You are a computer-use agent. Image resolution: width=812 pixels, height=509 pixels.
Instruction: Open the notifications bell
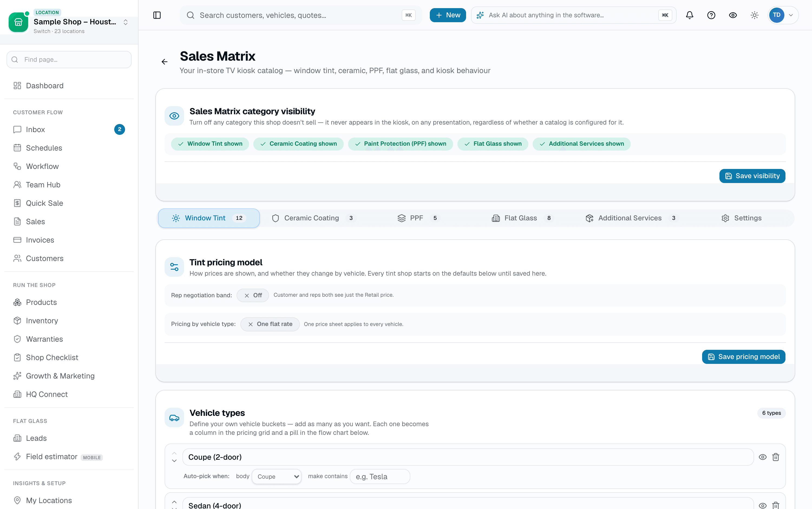coord(689,15)
